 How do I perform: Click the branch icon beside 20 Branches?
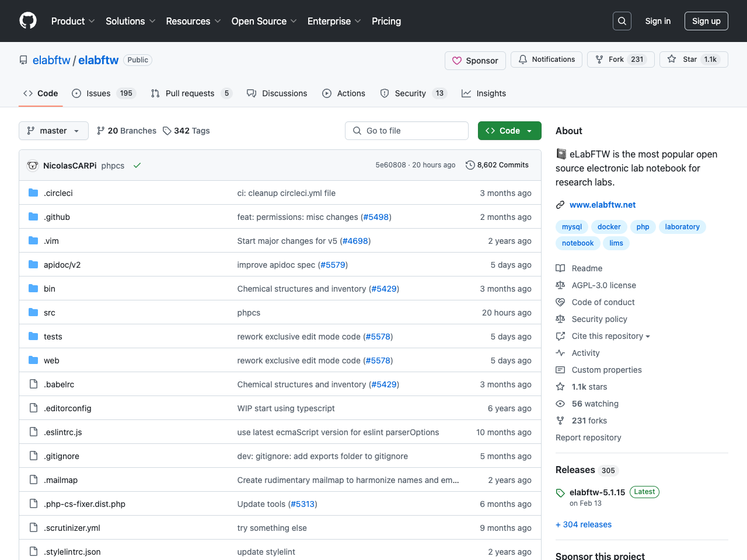pyautogui.click(x=101, y=131)
